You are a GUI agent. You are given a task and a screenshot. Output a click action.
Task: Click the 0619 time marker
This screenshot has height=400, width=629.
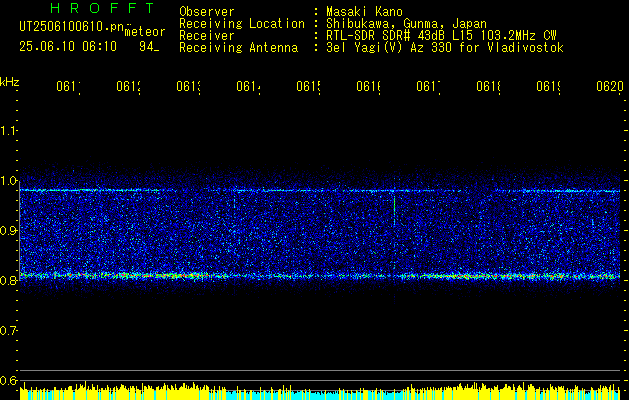point(548,87)
